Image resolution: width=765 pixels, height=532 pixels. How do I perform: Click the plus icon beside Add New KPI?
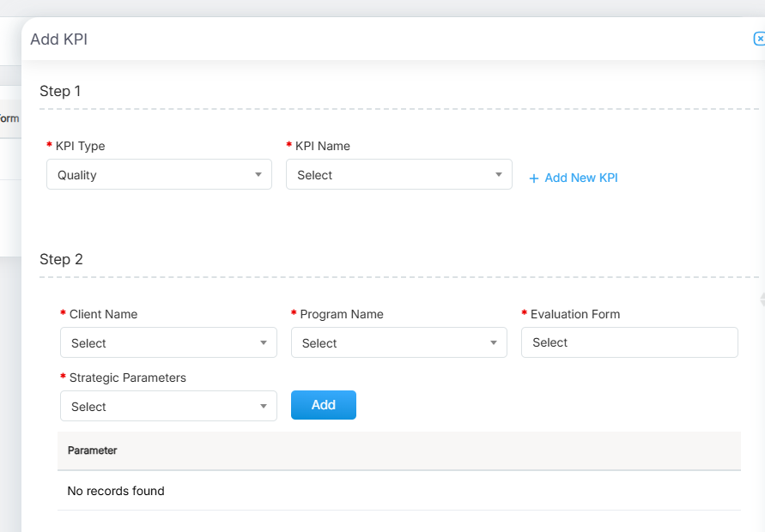point(533,178)
